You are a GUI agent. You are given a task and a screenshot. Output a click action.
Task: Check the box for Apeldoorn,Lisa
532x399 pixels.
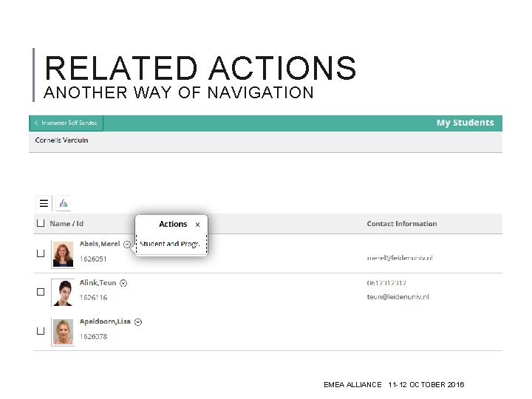[x=41, y=331]
